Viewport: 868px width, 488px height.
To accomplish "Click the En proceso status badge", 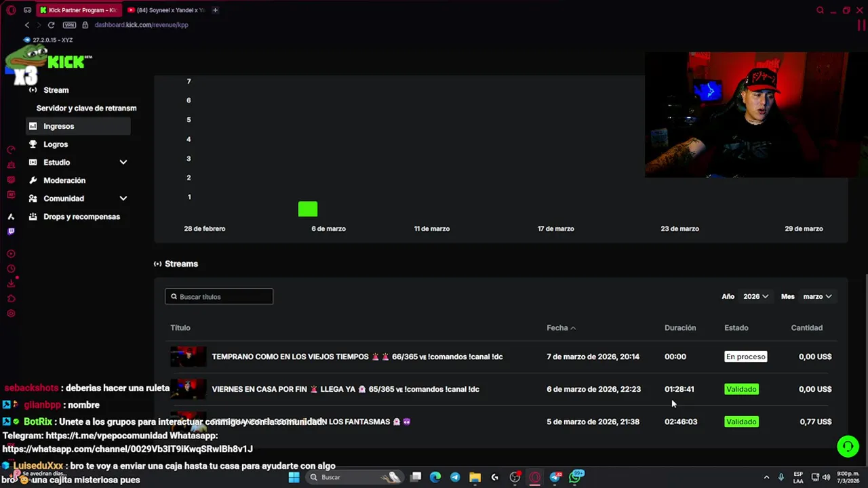I will 745,357.
